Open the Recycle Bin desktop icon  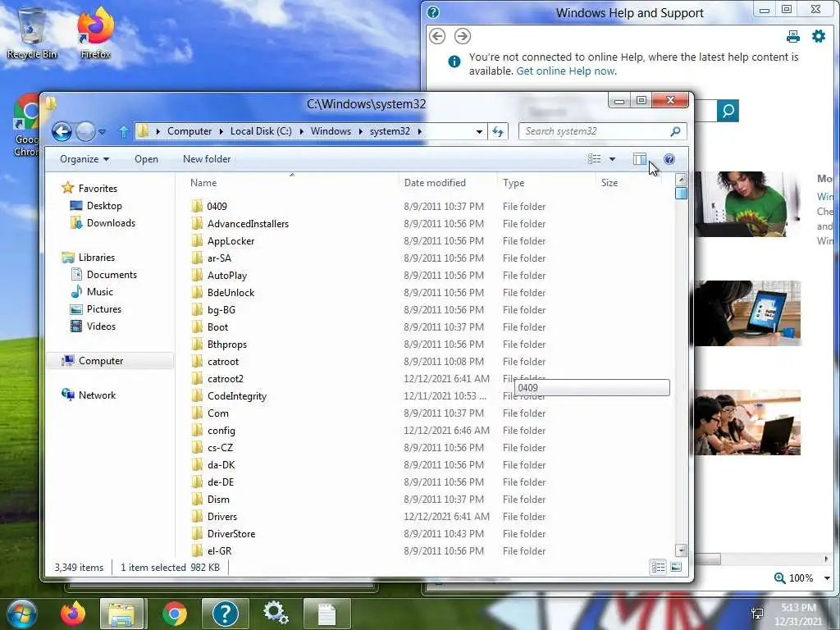click(x=32, y=33)
